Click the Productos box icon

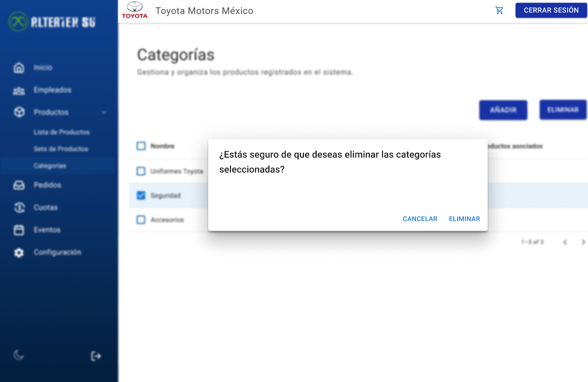click(x=19, y=112)
